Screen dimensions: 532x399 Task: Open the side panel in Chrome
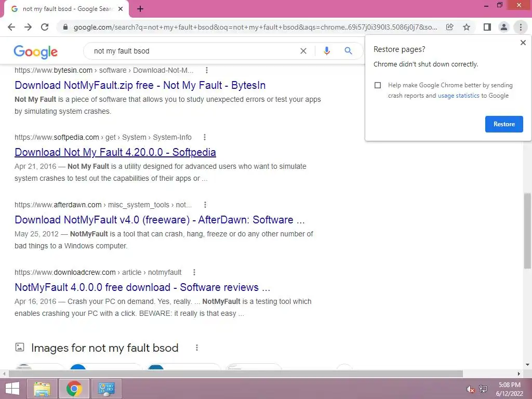pyautogui.click(x=487, y=27)
